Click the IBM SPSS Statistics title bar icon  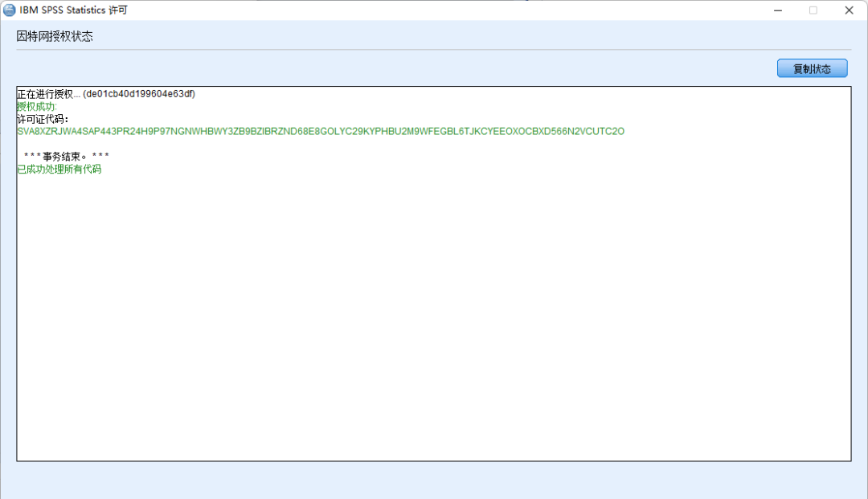point(10,10)
